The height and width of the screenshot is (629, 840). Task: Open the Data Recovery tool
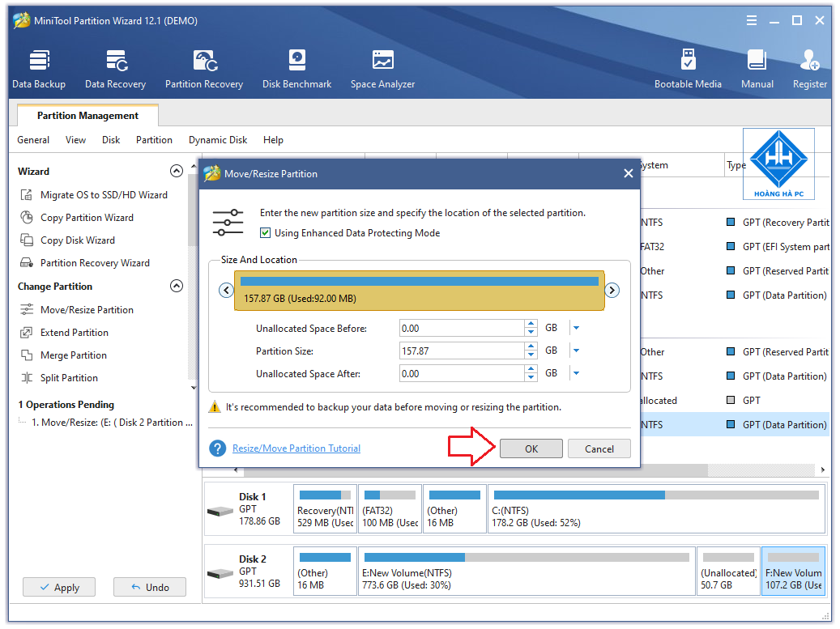coord(114,68)
